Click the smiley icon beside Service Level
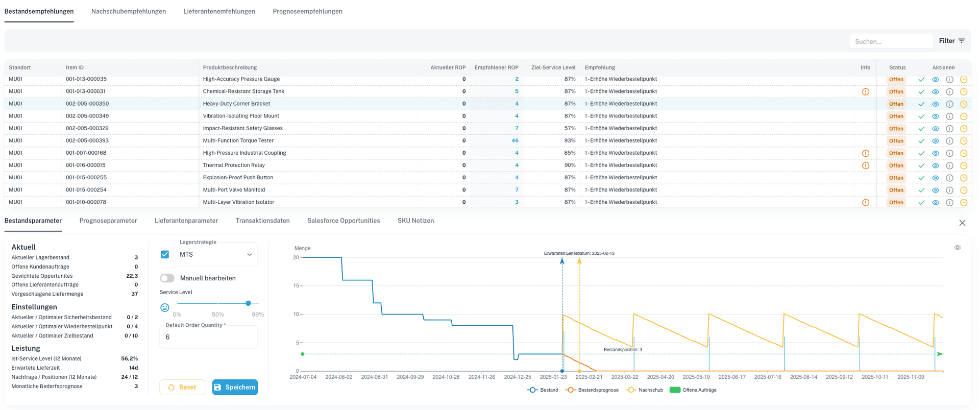 (165, 307)
